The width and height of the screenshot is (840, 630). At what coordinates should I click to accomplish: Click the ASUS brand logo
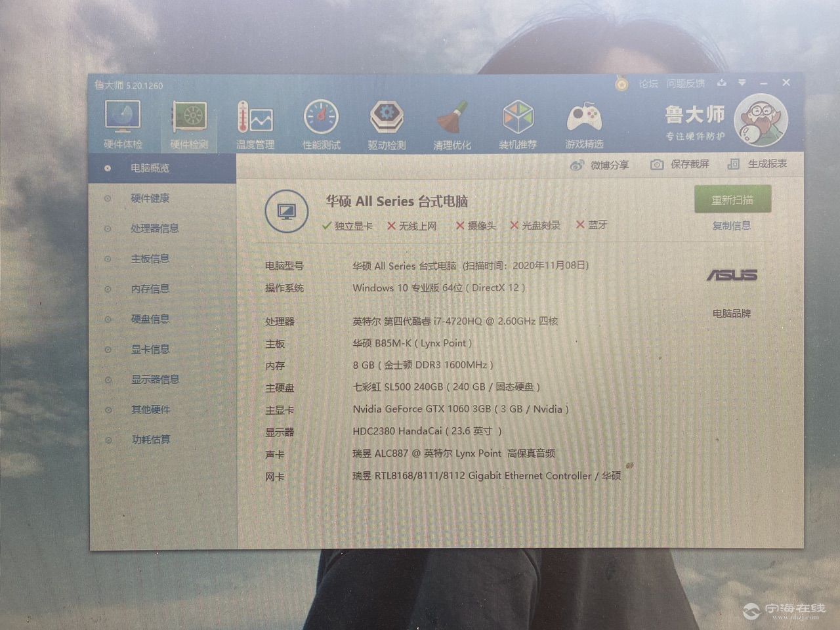pyautogui.click(x=732, y=275)
